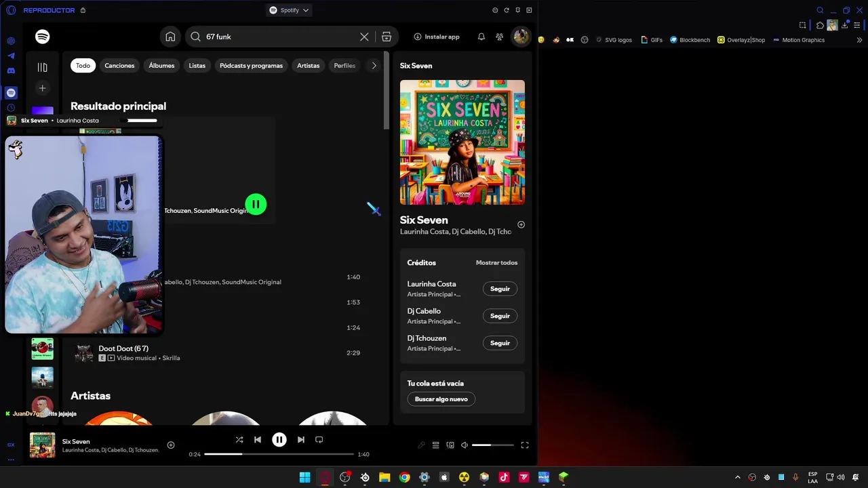This screenshot has width=868, height=488.
Task: Skip to the previous track
Action: click(x=258, y=440)
